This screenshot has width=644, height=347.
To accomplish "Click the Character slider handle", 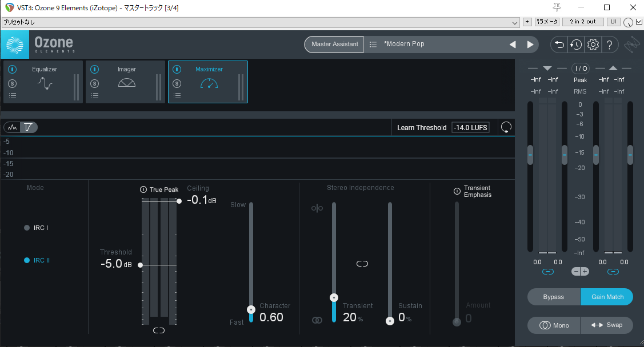I will [x=251, y=309].
